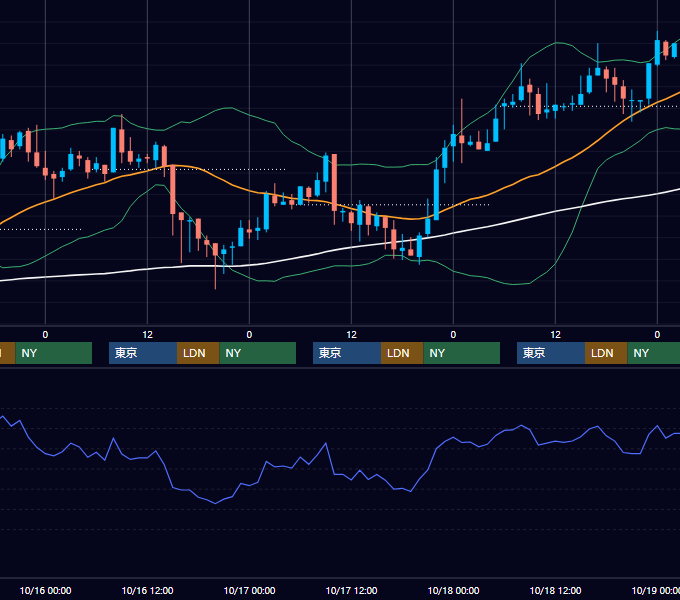Select the LDN session block on 10/16
This screenshot has width=680, height=600.
[x=198, y=353]
